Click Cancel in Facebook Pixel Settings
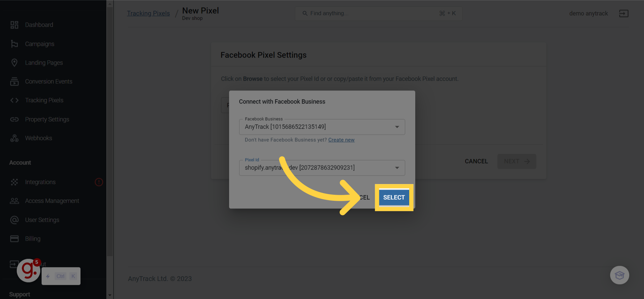 tap(476, 161)
